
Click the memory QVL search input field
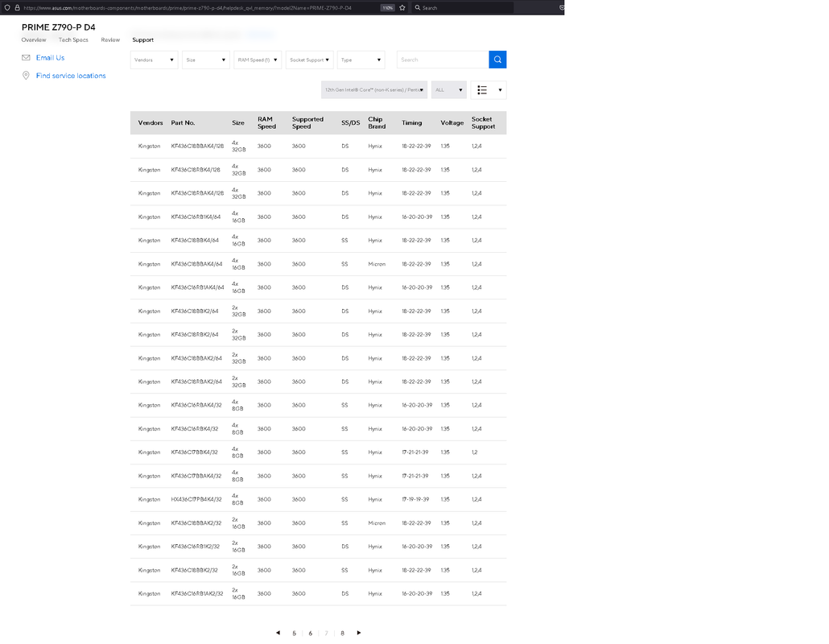pyautogui.click(x=443, y=60)
